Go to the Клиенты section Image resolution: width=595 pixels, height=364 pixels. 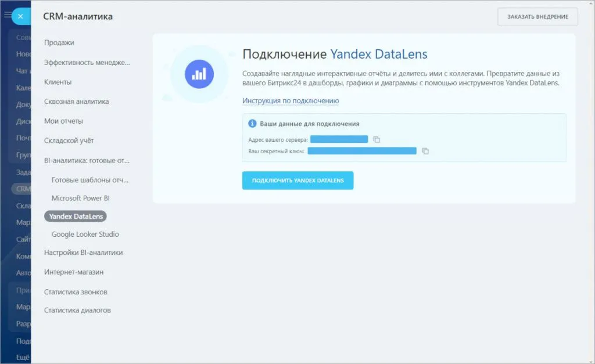tap(58, 82)
